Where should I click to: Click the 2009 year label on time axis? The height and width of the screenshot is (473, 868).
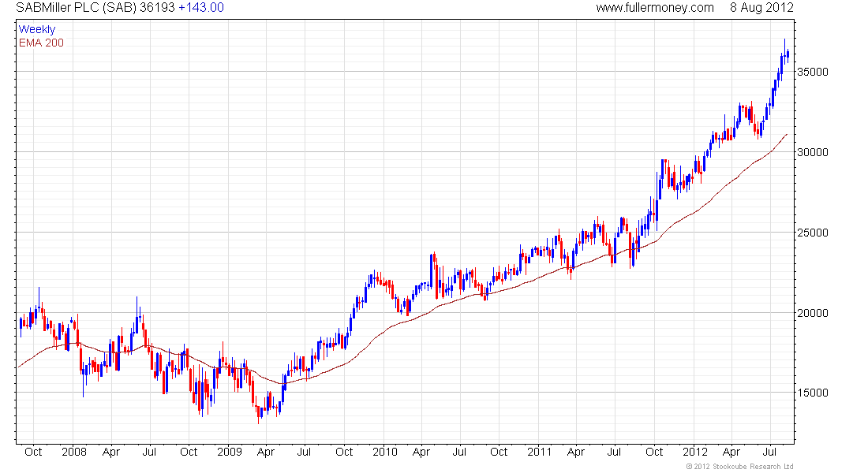pyautogui.click(x=229, y=452)
